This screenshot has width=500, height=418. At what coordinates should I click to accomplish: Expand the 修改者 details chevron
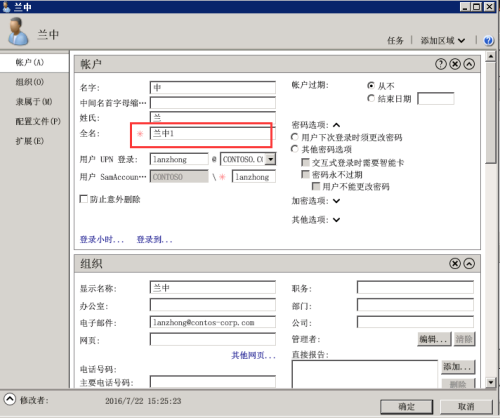10,399
